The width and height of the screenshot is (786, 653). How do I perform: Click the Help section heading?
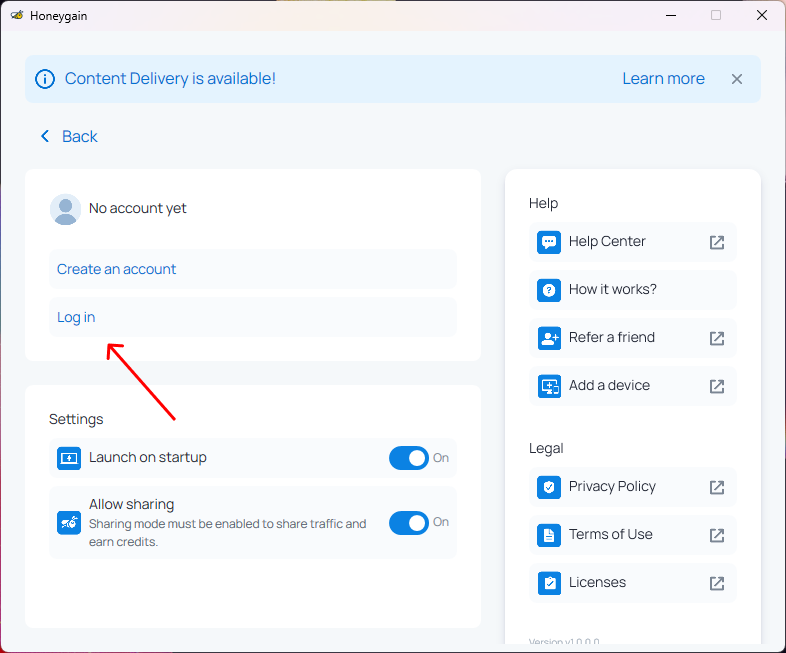click(x=543, y=203)
